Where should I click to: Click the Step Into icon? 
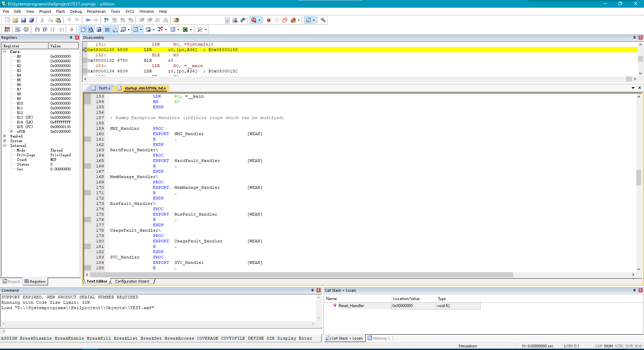pyautogui.click(x=37, y=30)
